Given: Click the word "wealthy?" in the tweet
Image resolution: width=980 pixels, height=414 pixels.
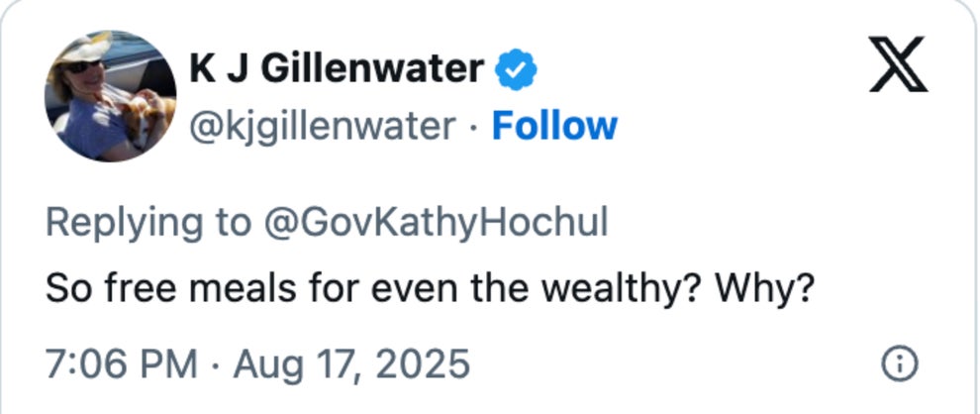Looking at the screenshot, I should (x=625, y=288).
